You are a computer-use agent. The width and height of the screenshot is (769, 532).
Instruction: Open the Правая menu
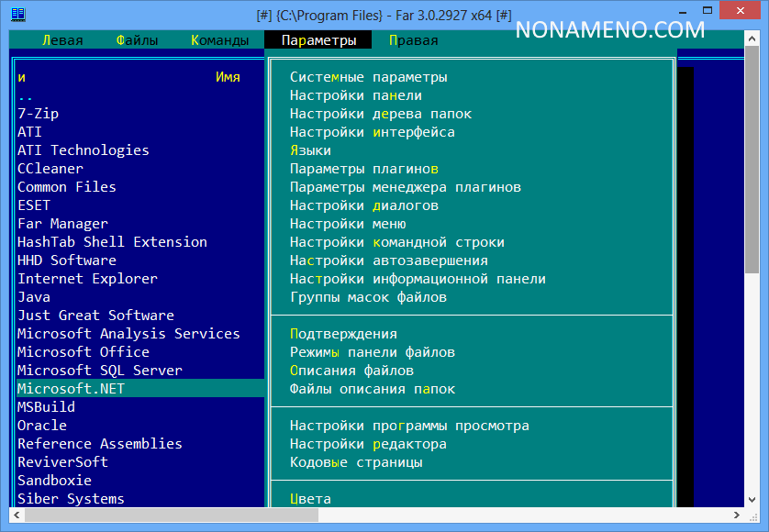(414, 40)
